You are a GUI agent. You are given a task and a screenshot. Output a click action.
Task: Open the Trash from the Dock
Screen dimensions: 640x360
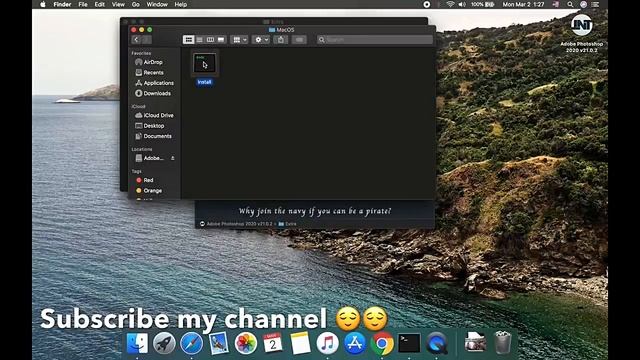click(503, 343)
